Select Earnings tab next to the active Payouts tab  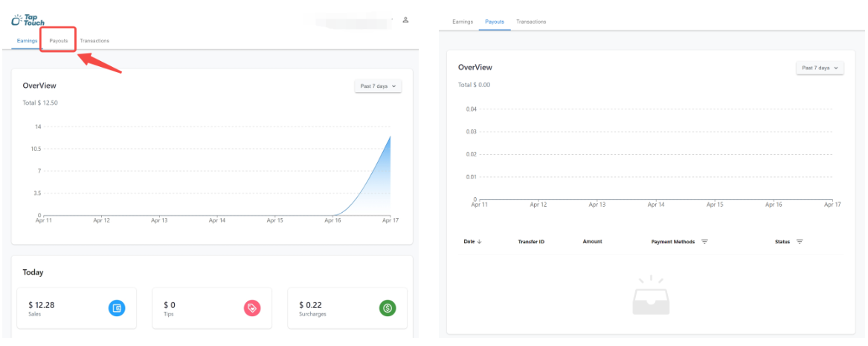pyautogui.click(x=463, y=22)
